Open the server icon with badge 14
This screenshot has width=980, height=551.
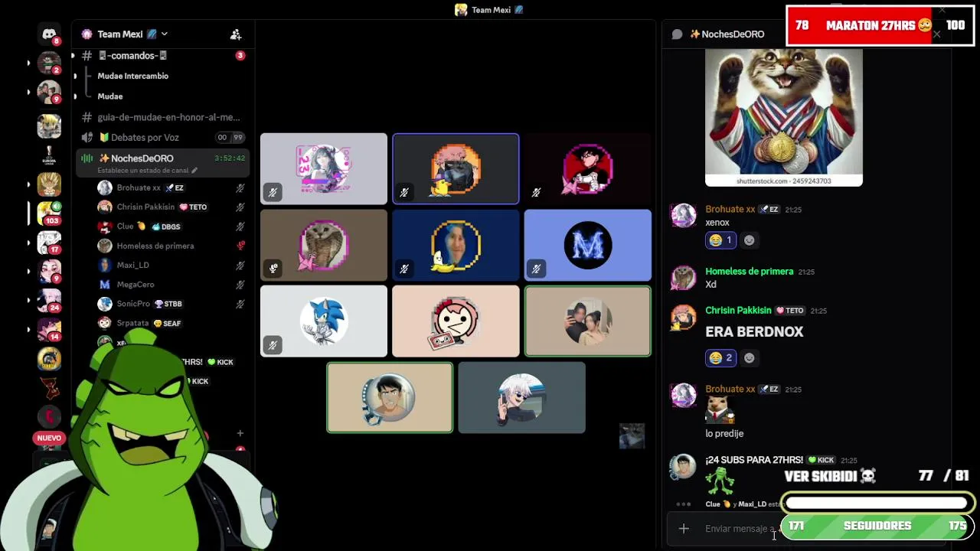click(49, 329)
